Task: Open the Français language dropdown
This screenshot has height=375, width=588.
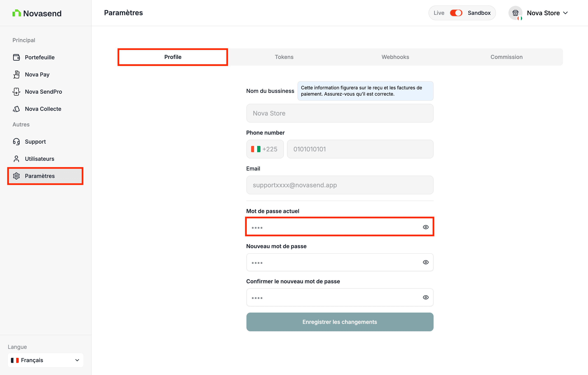Action: (45, 360)
